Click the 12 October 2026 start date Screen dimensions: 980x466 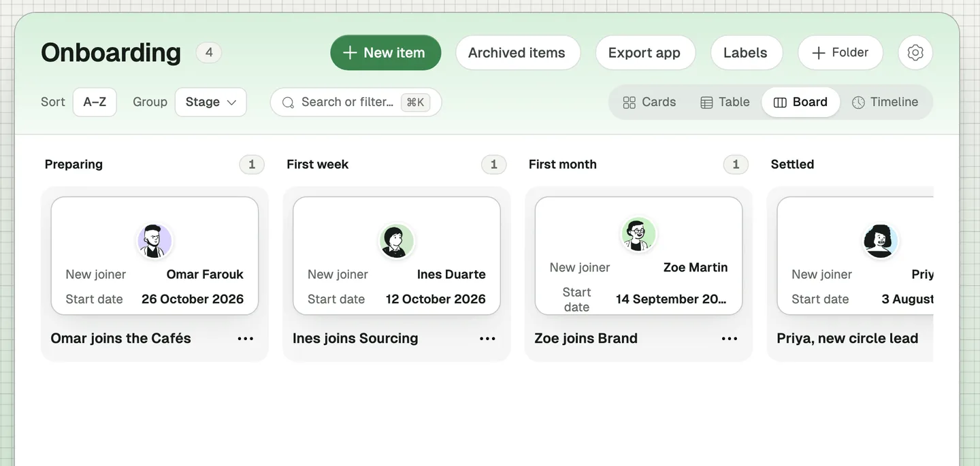click(x=436, y=299)
